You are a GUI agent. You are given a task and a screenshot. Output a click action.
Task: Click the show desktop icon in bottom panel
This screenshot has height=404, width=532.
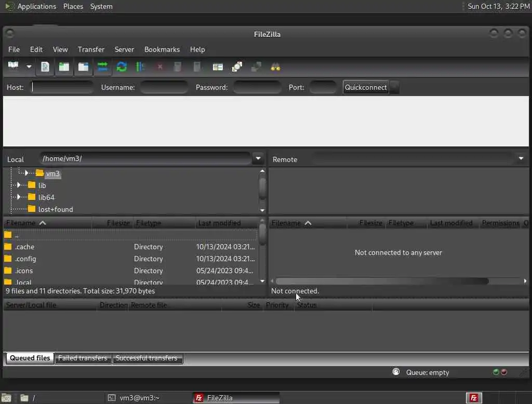6,398
